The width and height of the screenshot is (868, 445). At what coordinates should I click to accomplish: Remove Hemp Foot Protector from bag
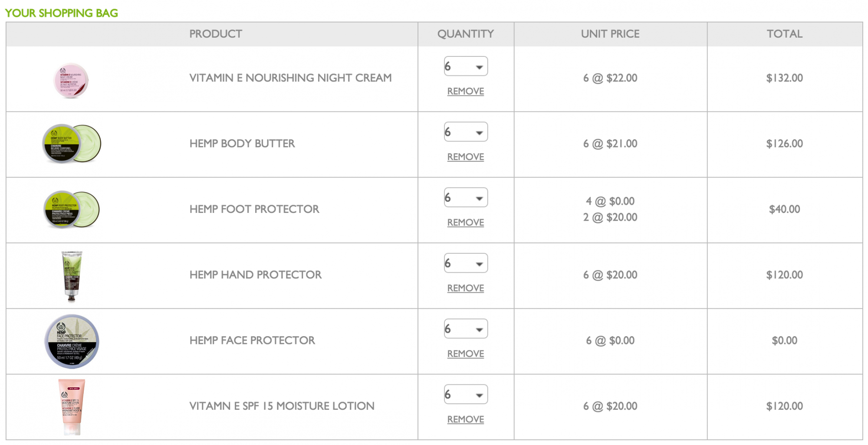point(466,222)
